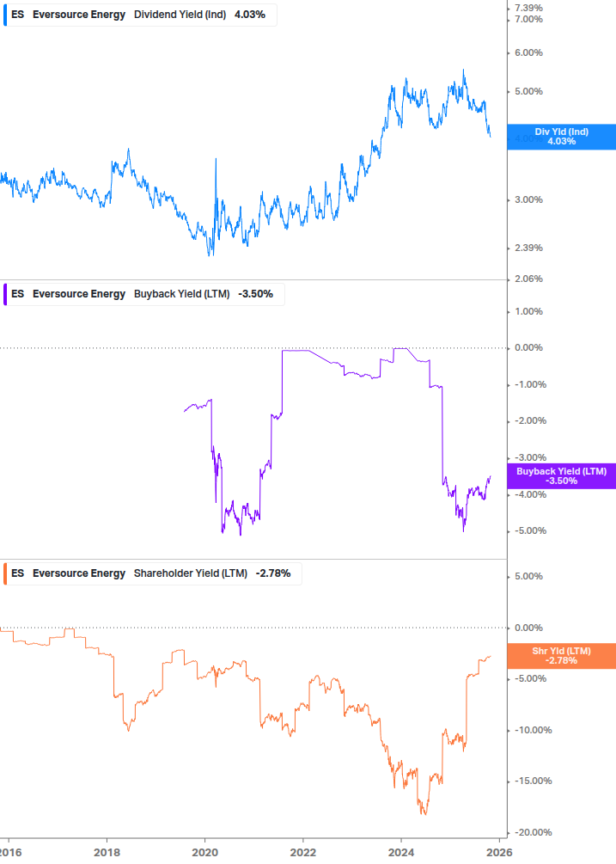Click the 2026 label on the time axis
This screenshot has width=616, height=864.
coord(498,852)
